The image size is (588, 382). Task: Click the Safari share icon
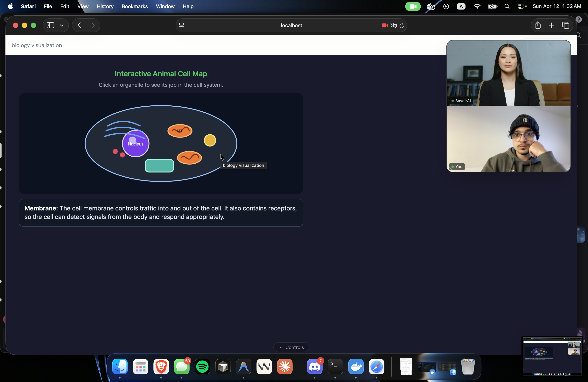538,25
